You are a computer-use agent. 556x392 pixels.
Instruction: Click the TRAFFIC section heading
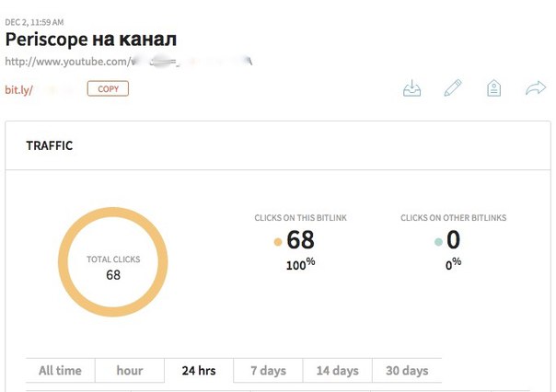click(50, 145)
